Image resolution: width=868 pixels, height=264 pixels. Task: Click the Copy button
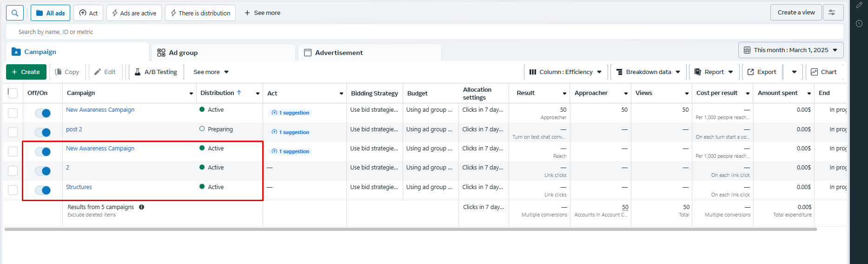coord(67,72)
